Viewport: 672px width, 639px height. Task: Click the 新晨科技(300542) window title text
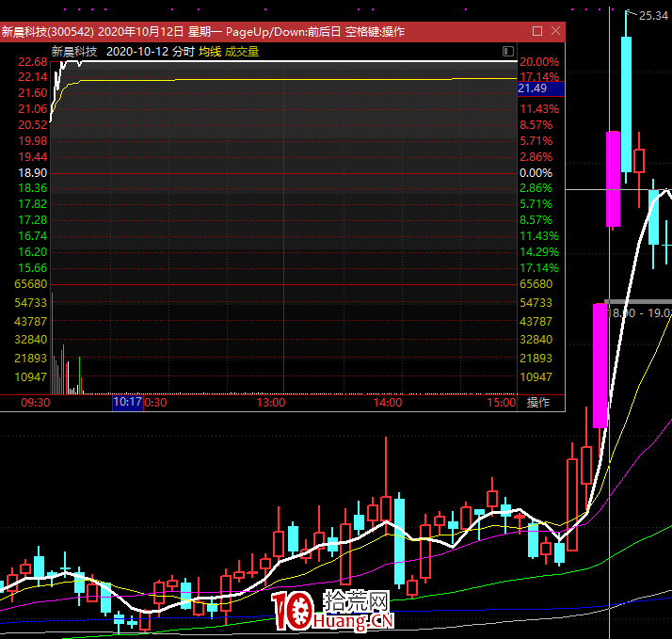coord(48,32)
